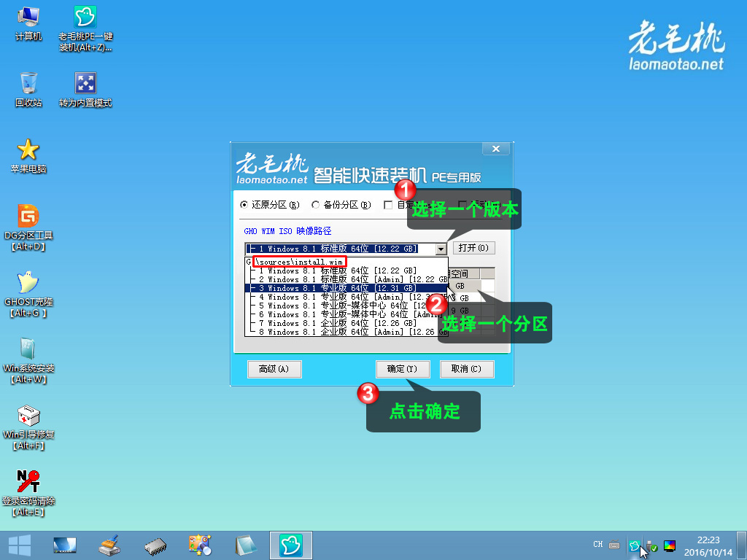Click the colorful picture taskbar icon
The width and height of the screenshot is (747, 560).
200,545
